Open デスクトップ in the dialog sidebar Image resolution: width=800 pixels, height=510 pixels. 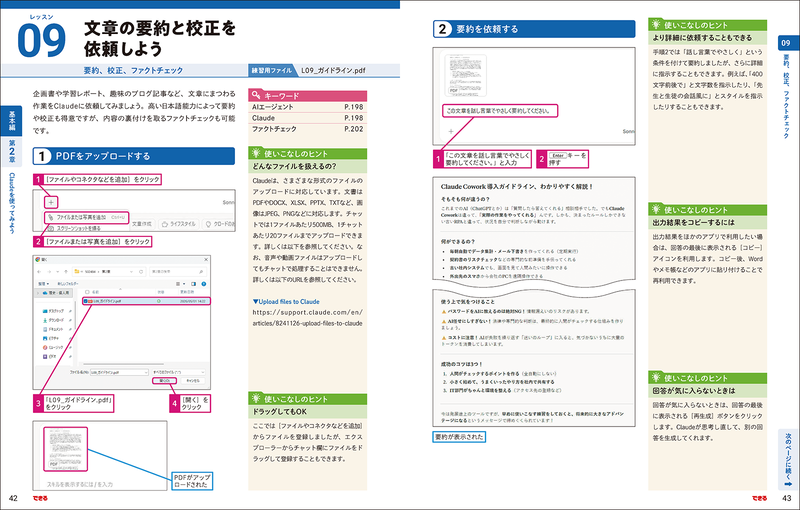click(53, 311)
